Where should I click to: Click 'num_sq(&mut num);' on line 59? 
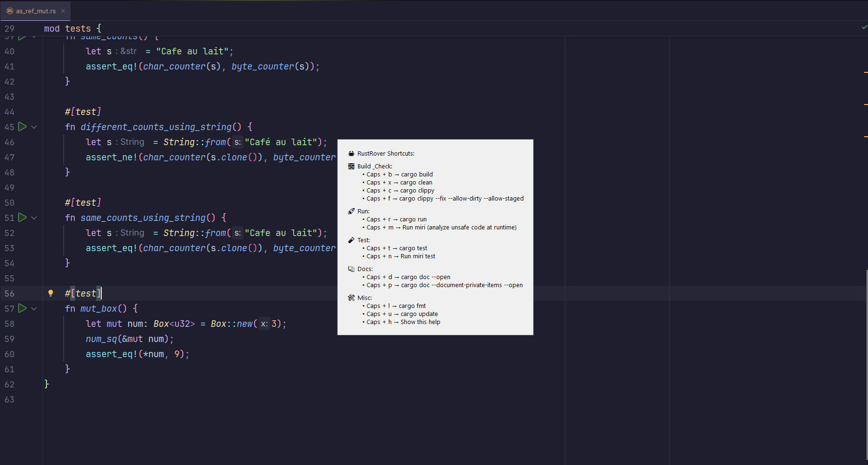[x=130, y=339]
